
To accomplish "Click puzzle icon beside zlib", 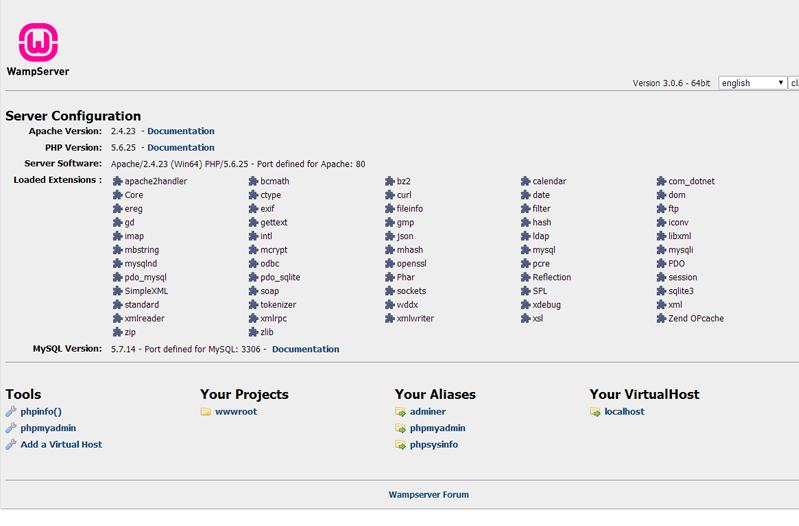I will (253, 332).
